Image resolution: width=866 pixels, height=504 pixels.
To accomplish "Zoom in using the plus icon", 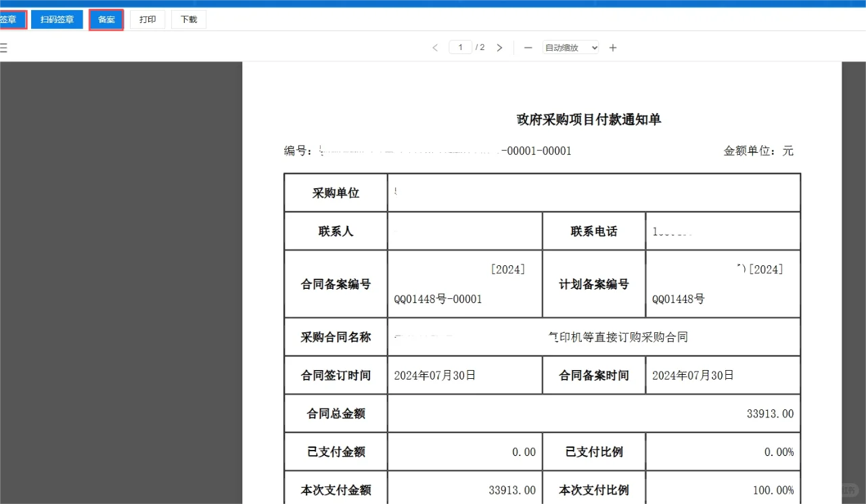I will [612, 47].
